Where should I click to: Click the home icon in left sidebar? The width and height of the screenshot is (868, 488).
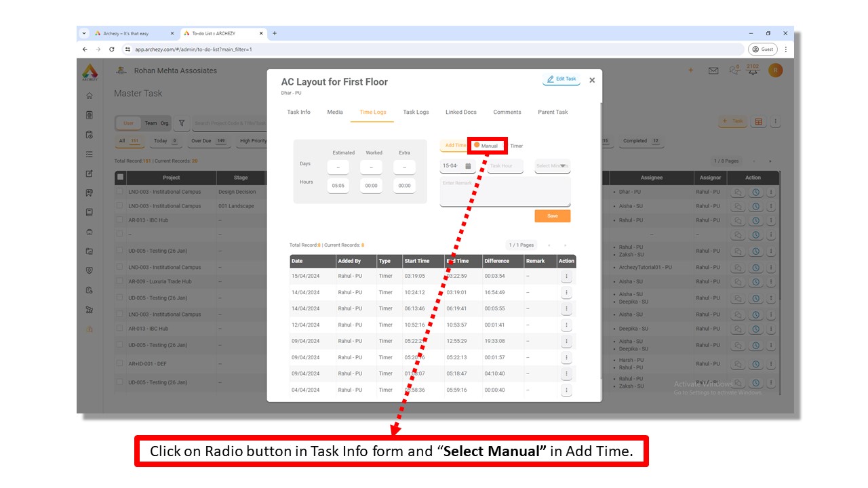point(90,96)
